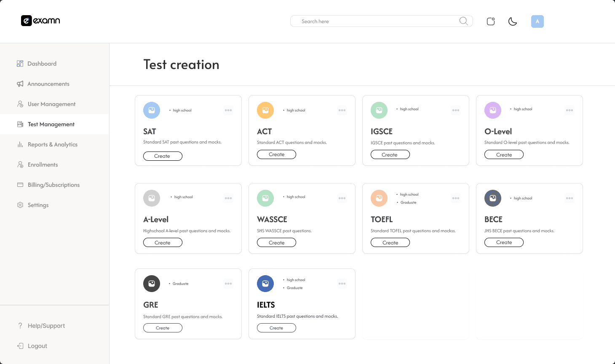The height and width of the screenshot is (364, 615).
Task: Click the magnifier icon in the search bar
Action: coord(463,21)
